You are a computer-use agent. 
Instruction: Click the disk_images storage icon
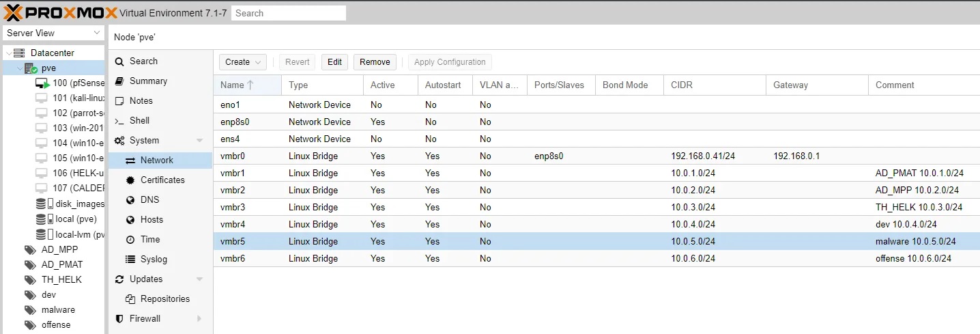tap(44, 204)
